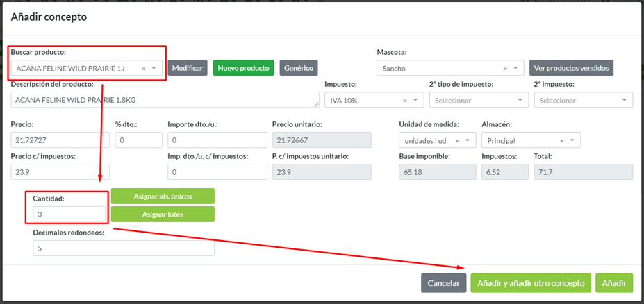Remove the IVA 10% tax selection
The height and width of the screenshot is (304, 644).
tap(405, 101)
